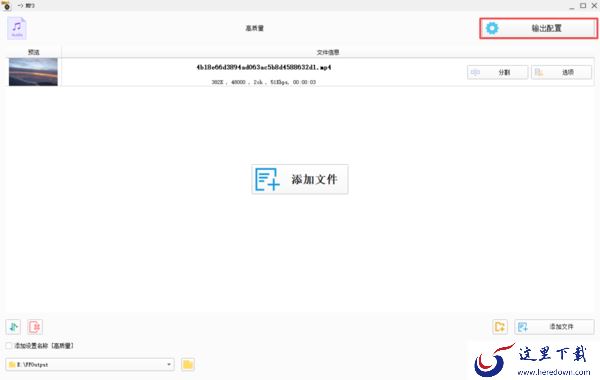Enable the 添加设置名称 checkbox
The image size is (600, 380).
(9, 346)
